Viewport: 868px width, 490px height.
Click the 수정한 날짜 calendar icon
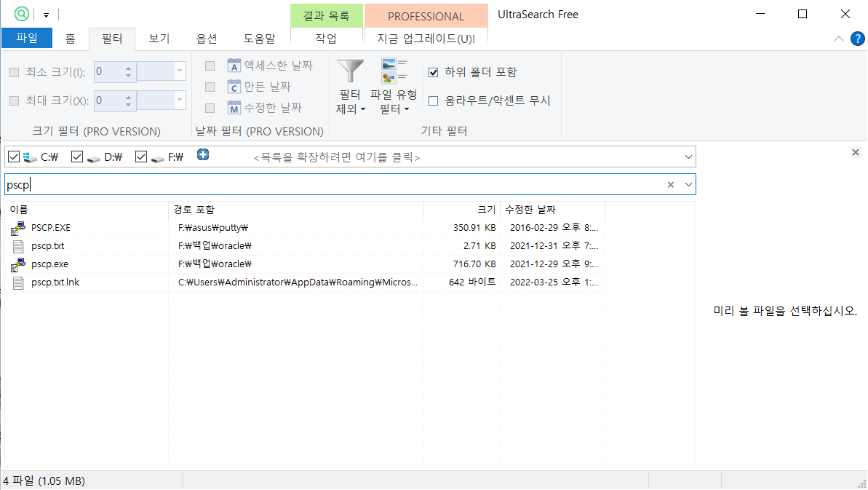(234, 108)
